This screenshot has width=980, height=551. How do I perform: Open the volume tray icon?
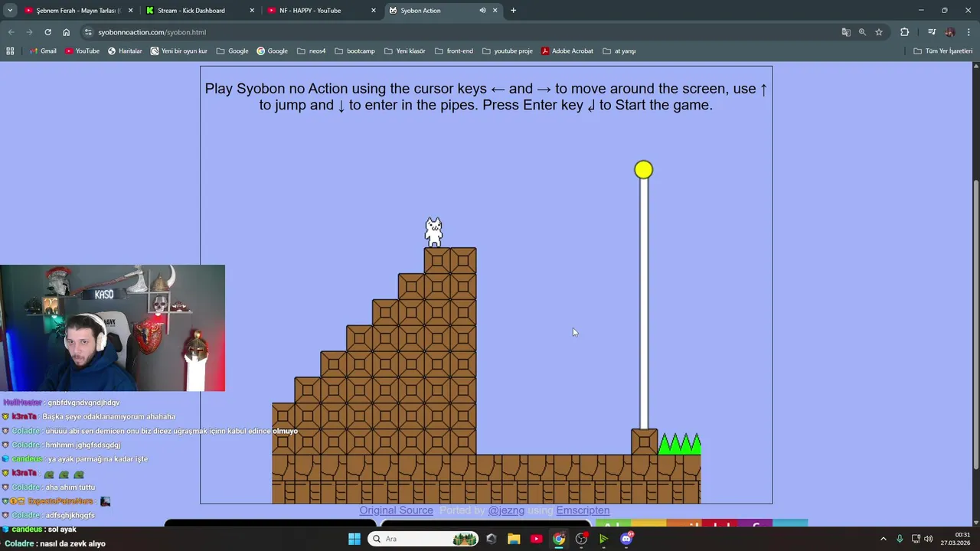(x=929, y=539)
